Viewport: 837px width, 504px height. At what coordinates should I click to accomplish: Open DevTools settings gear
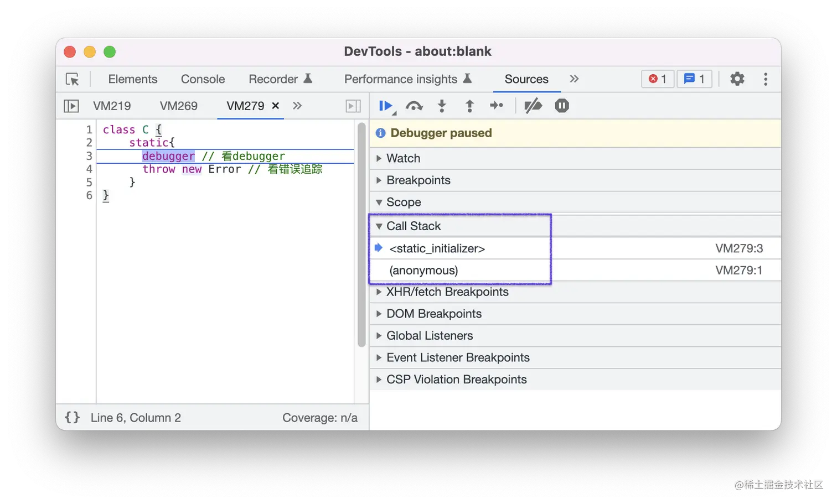point(737,79)
